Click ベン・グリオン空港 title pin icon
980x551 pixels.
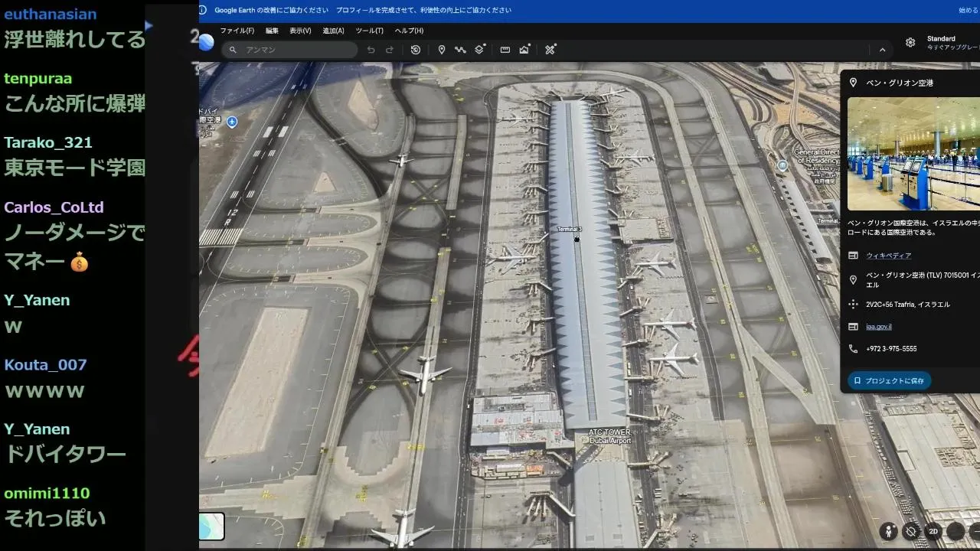point(853,83)
